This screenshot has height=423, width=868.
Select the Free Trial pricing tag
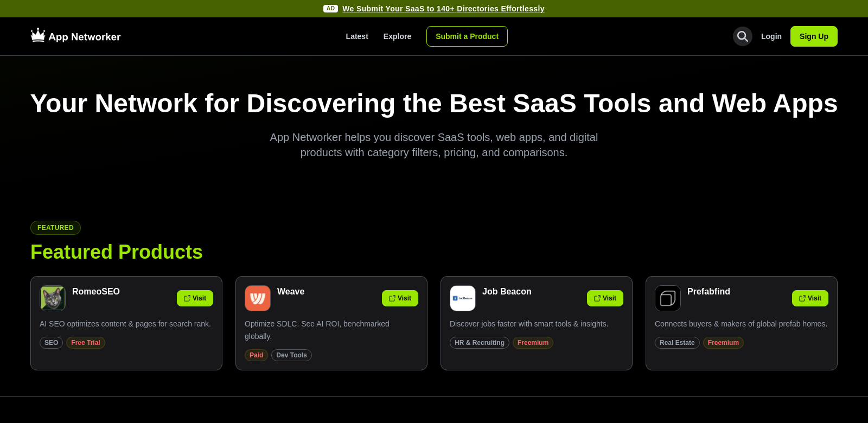(x=86, y=343)
